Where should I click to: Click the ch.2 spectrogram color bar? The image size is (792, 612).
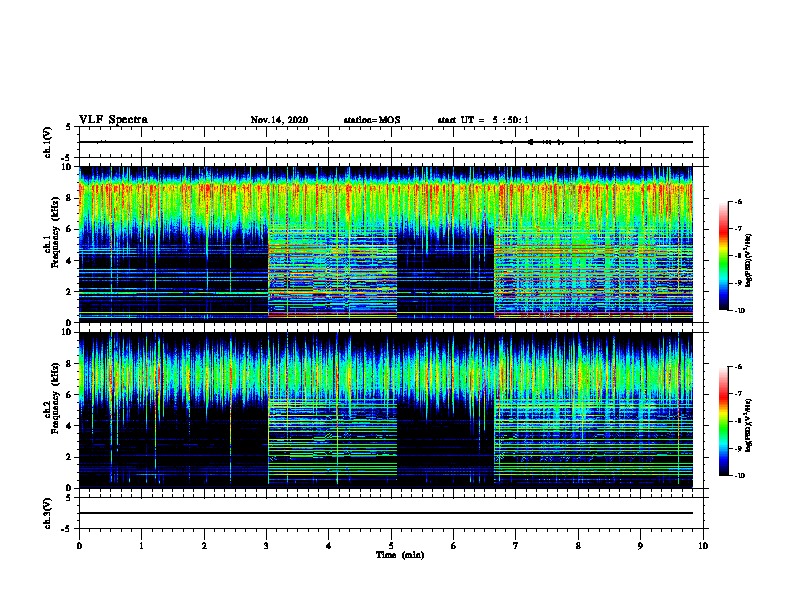[723, 421]
